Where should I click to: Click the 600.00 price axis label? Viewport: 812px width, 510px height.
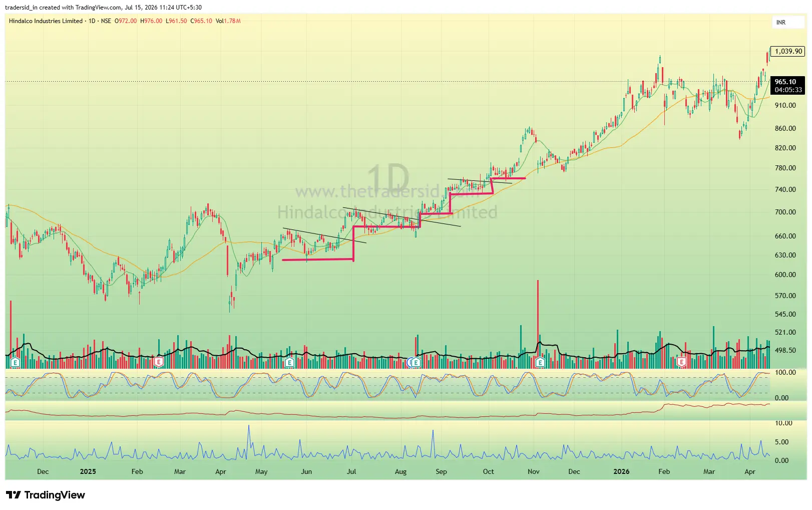point(785,275)
